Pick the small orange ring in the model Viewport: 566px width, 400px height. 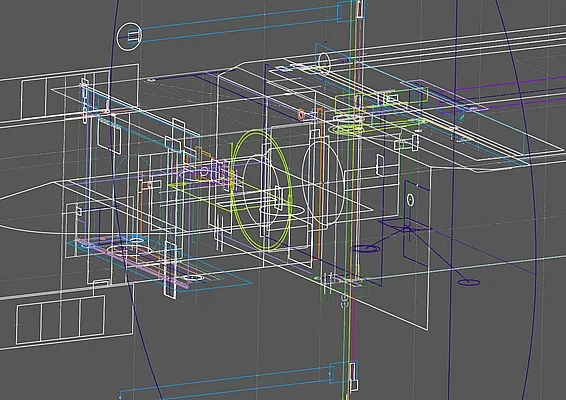301,115
